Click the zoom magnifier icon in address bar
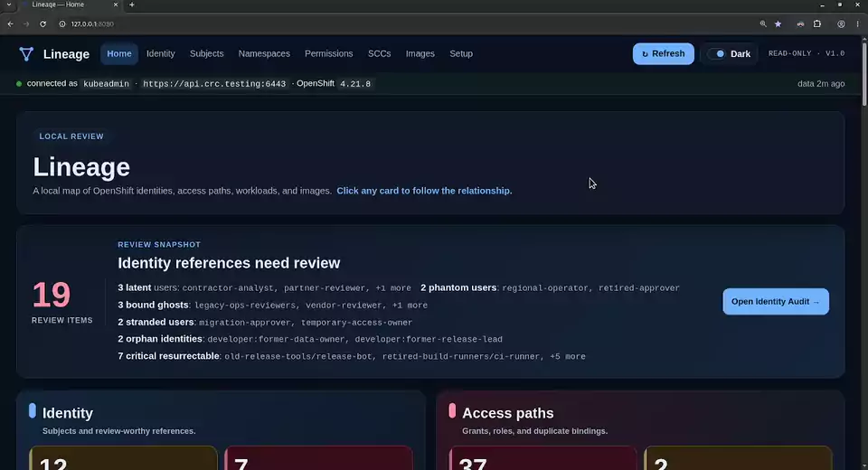This screenshot has height=470, width=868. click(763, 23)
